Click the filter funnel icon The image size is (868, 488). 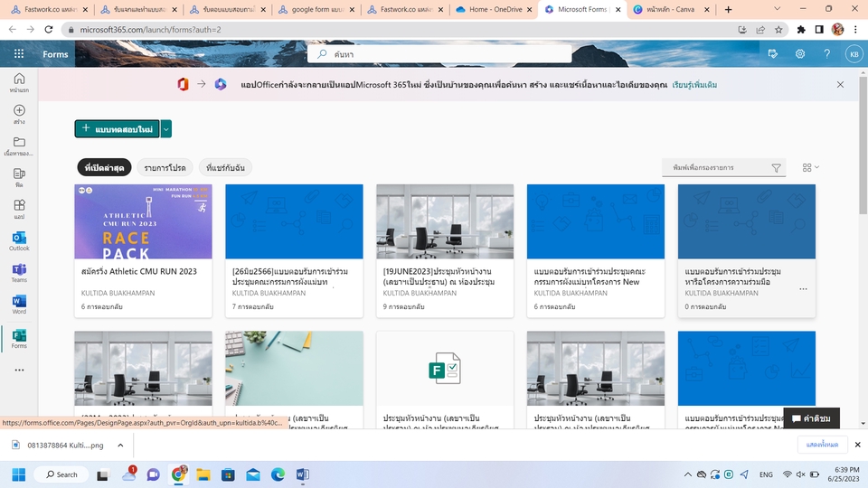776,168
